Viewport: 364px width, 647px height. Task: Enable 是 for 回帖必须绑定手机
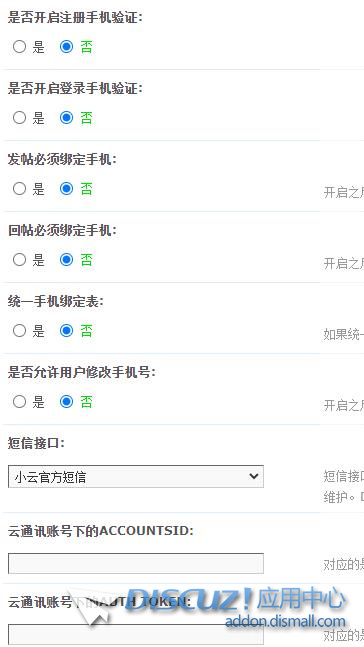(19, 260)
